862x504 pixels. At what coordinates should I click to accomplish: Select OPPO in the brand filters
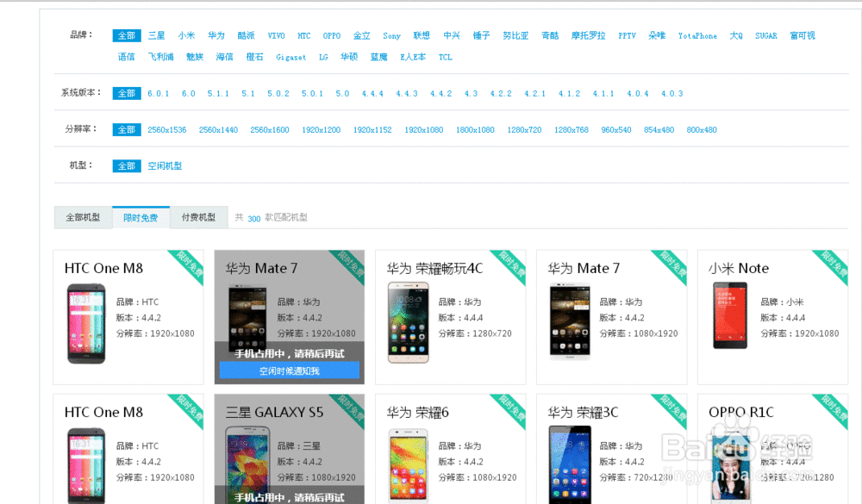[332, 35]
